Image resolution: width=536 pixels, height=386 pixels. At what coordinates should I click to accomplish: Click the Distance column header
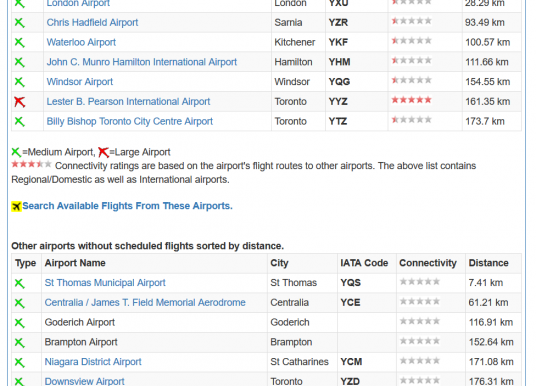pyautogui.click(x=488, y=263)
